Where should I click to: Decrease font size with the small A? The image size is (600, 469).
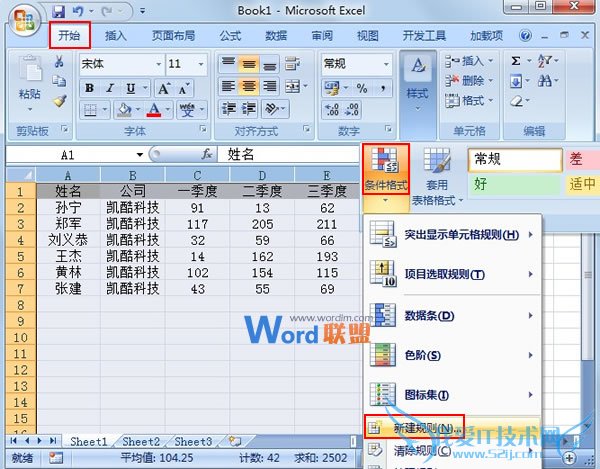pyautogui.click(x=183, y=89)
